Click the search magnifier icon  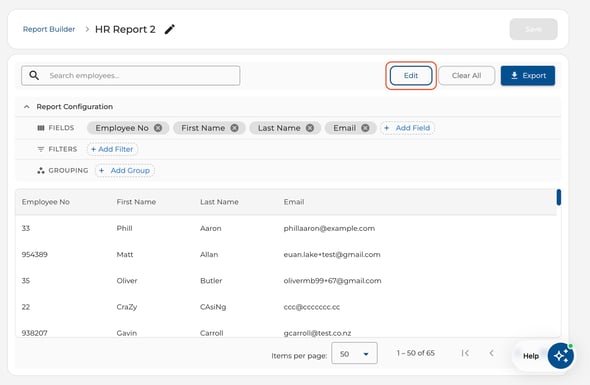click(x=34, y=75)
